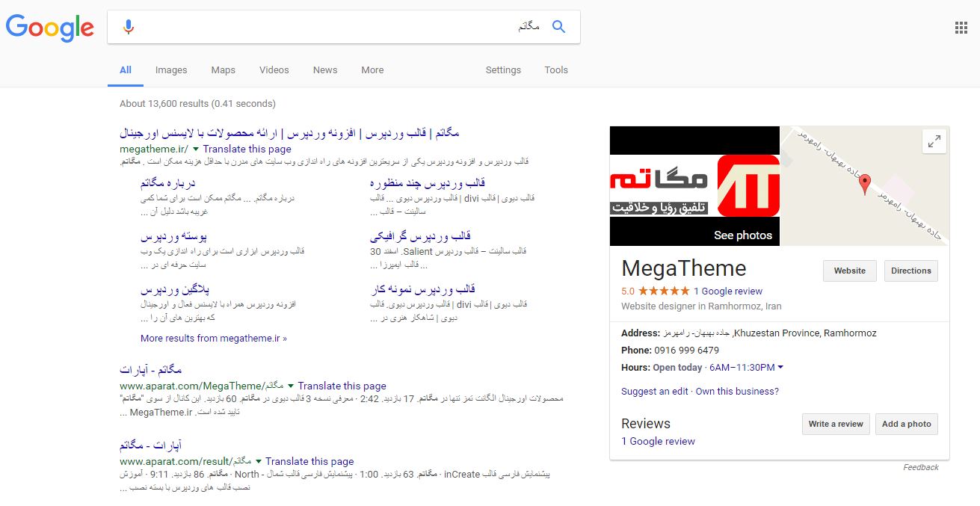Open the 1 Google review rating link
Viewport: 980px width, 506px height.
(728, 291)
